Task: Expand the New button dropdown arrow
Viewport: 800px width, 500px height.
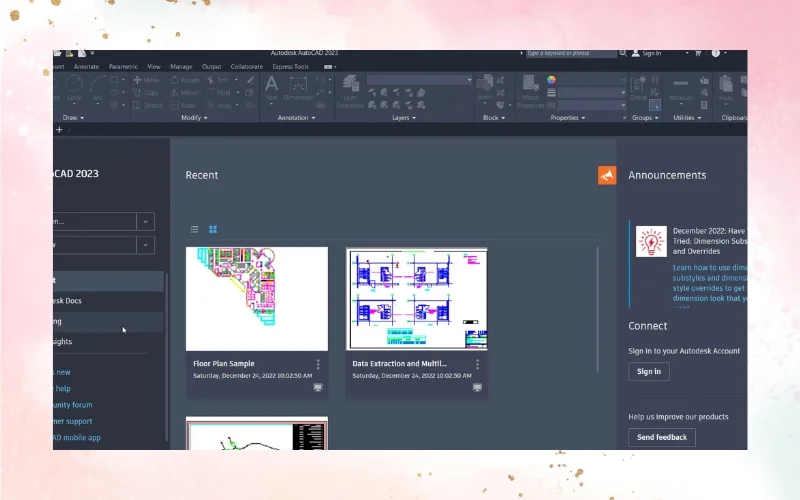Action: pyautogui.click(x=146, y=245)
